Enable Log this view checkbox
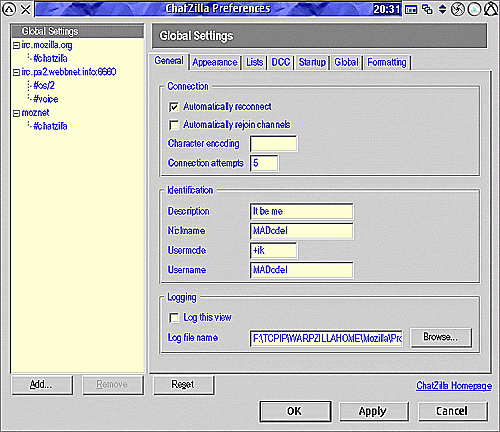 pos(174,318)
